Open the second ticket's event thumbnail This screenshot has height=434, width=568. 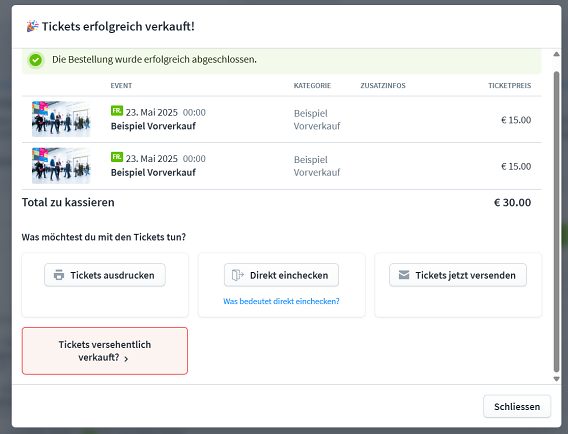[61, 166]
